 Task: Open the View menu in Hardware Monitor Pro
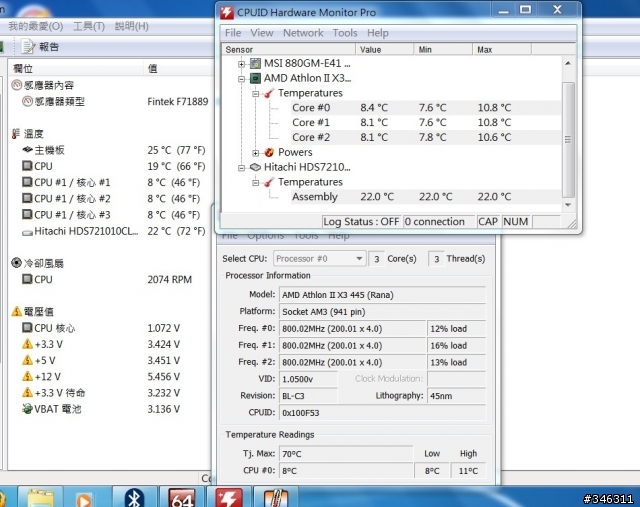point(262,33)
